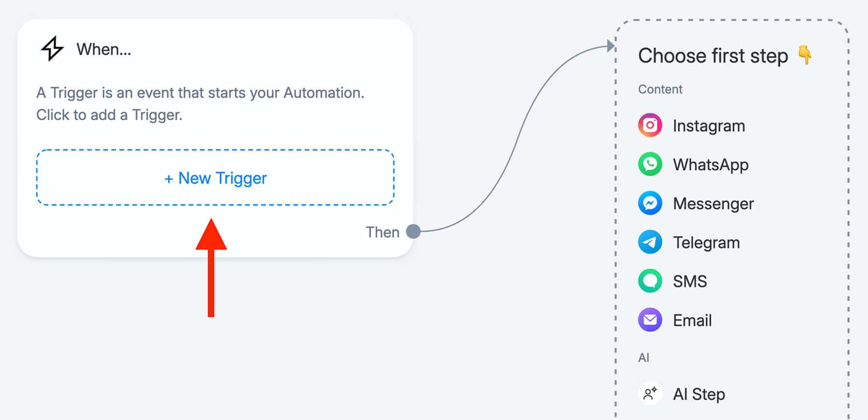Pick the Telegram icon
Image resolution: width=868 pixels, height=420 pixels.
pyautogui.click(x=650, y=242)
